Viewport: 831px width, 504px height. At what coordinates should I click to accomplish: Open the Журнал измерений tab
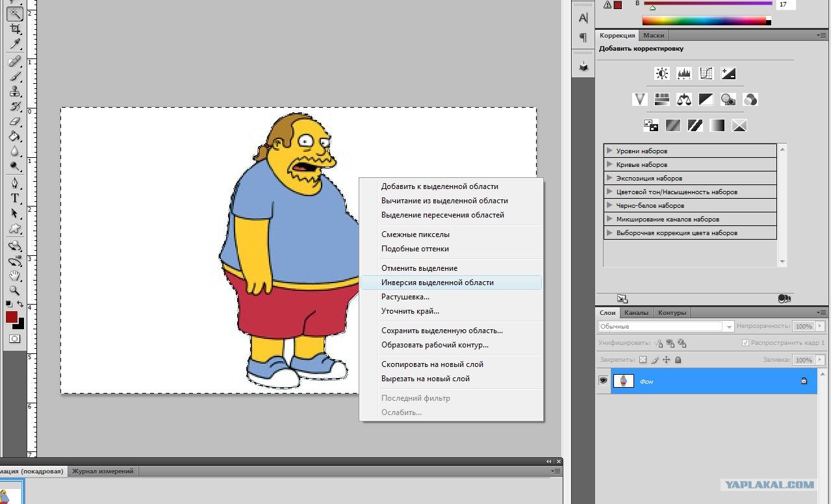click(x=103, y=471)
